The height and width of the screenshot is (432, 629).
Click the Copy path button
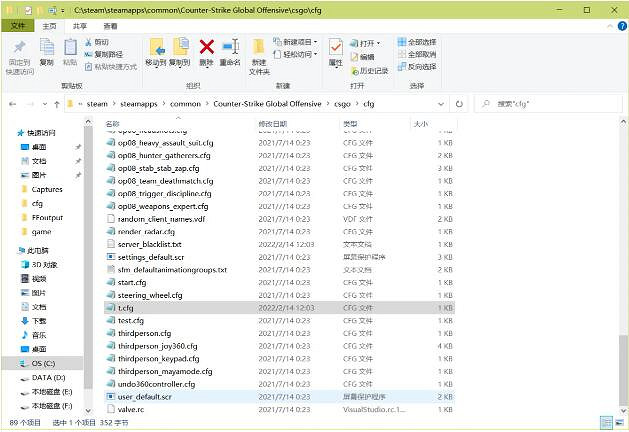point(104,54)
